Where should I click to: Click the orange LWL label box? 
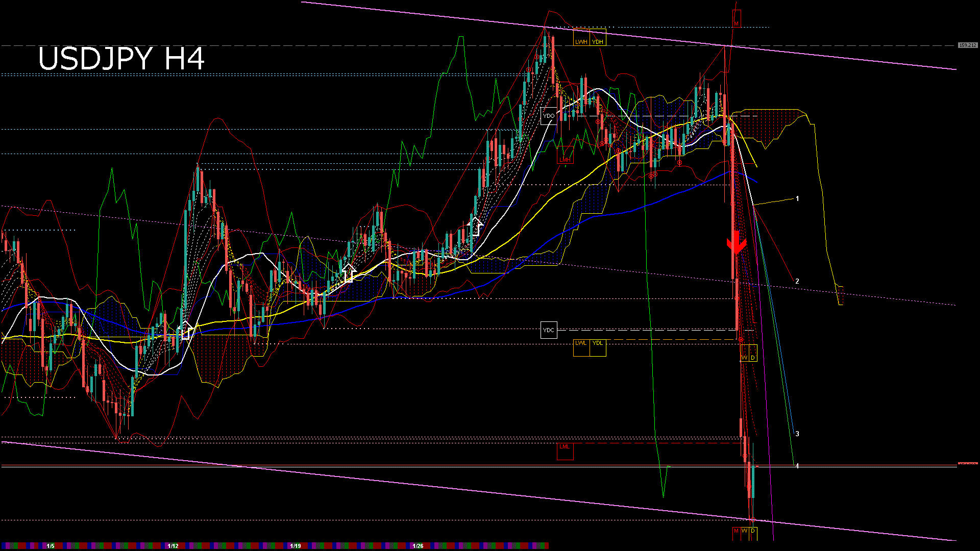[x=581, y=347]
